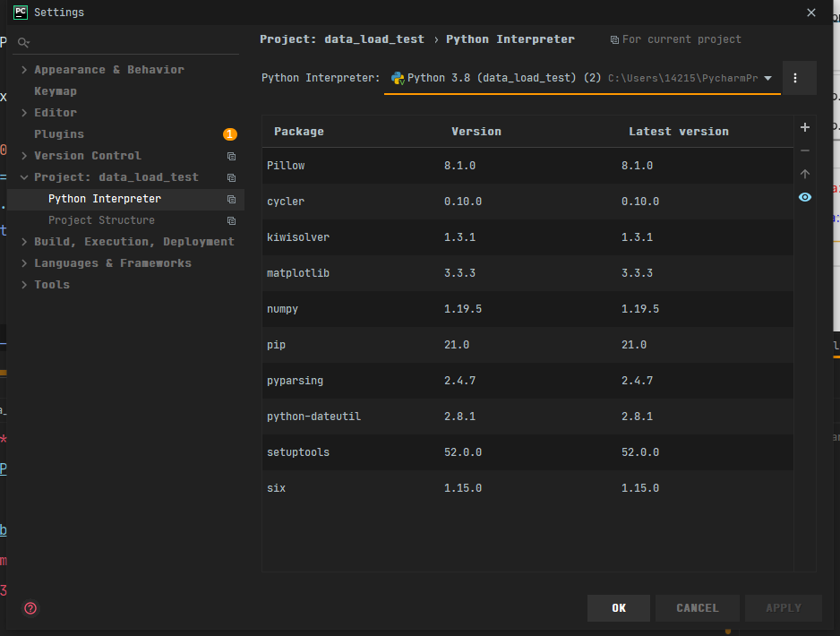Click the help question mark icon
The height and width of the screenshot is (636, 840).
point(30,608)
